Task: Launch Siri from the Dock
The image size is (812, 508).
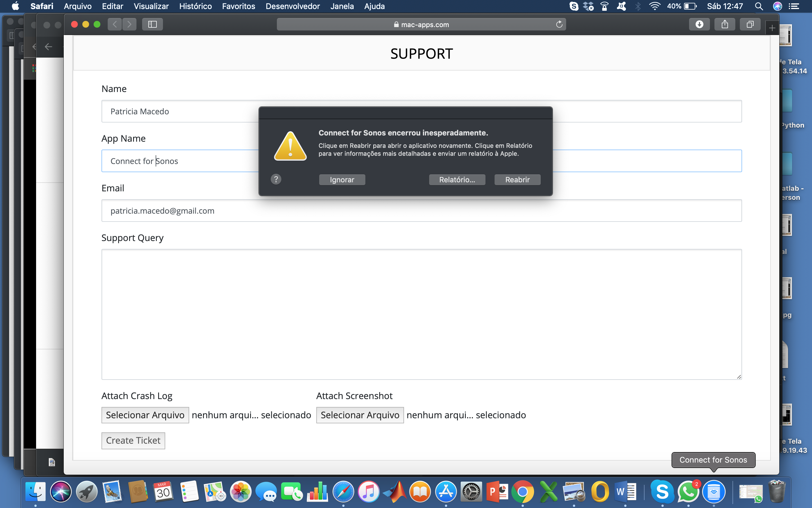Action: [x=61, y=492]
